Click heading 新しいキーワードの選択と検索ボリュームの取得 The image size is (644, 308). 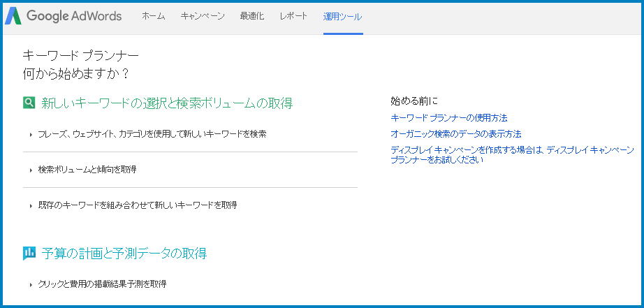tap(167, 103)
